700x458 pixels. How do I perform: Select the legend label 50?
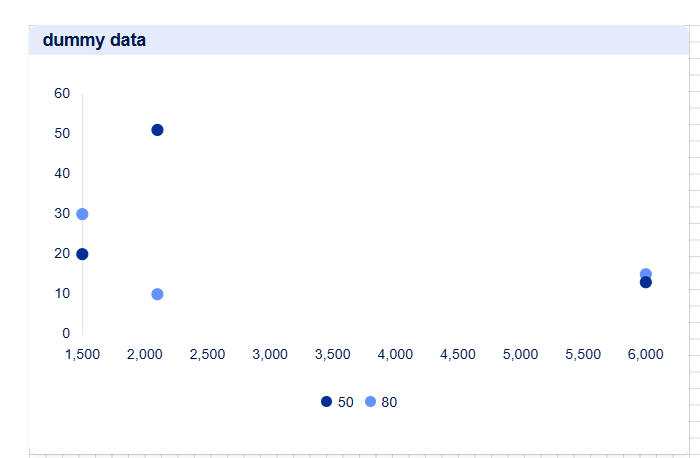pyautogui.click(x=346, y=402)
